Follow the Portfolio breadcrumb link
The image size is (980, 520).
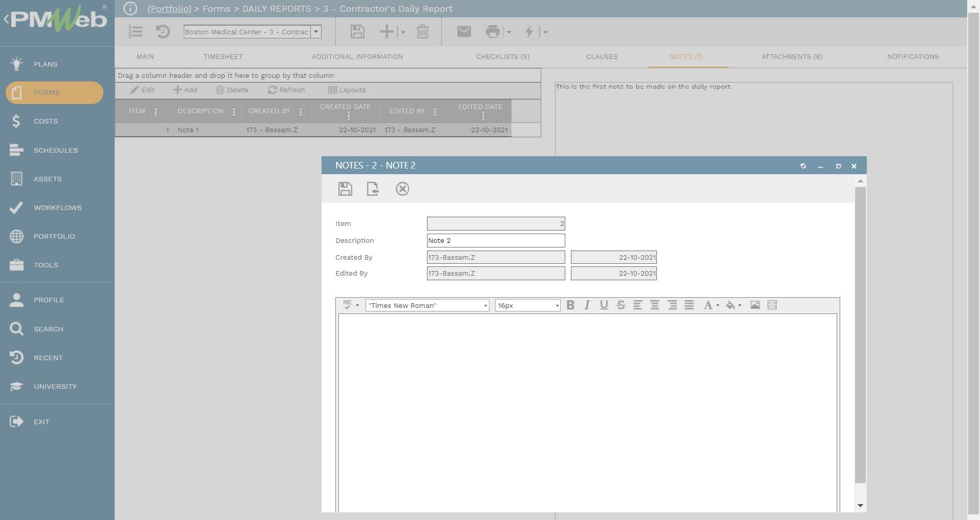click(169, 9)
